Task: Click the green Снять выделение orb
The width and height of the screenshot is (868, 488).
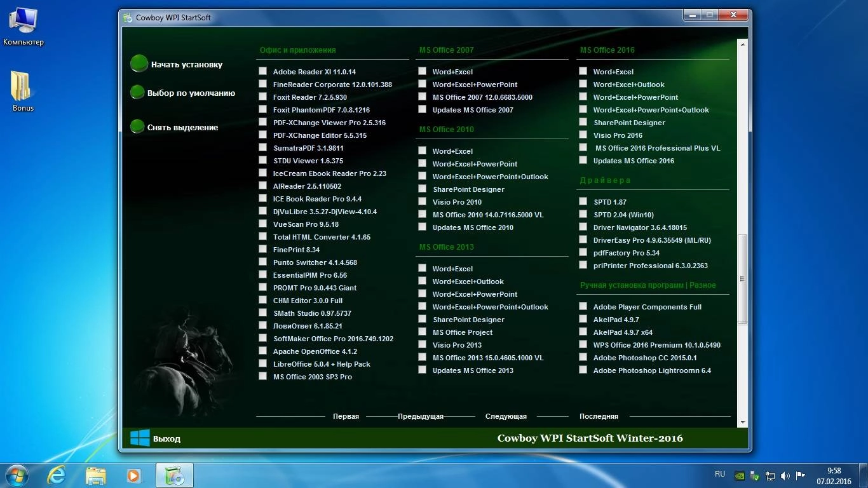Action: (x=137, y=126)
